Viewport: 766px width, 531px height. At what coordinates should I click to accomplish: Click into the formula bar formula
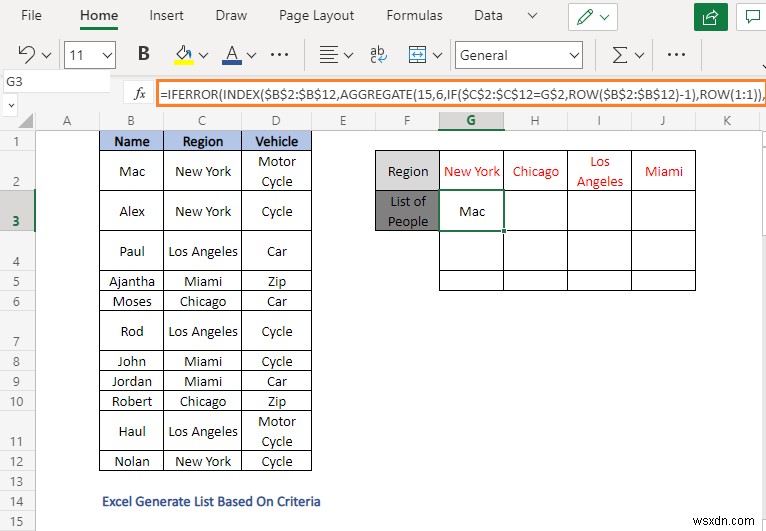point(461,94)
